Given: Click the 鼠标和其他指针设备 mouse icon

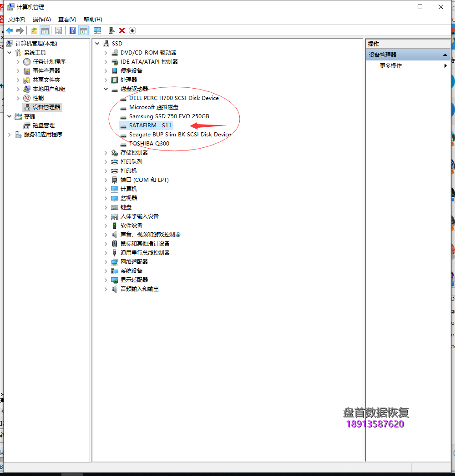Looking at the screenshot, I should 115,244.
